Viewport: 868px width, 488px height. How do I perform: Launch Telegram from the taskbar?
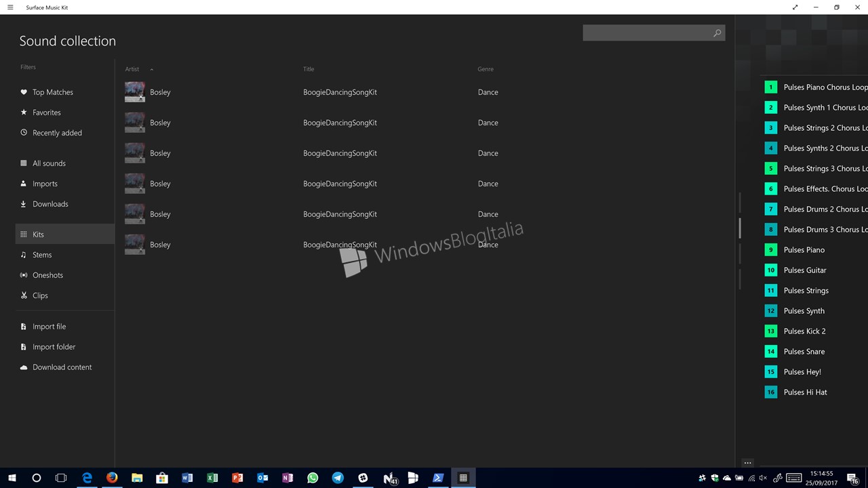pyautogui.click(x=338, y=478)
